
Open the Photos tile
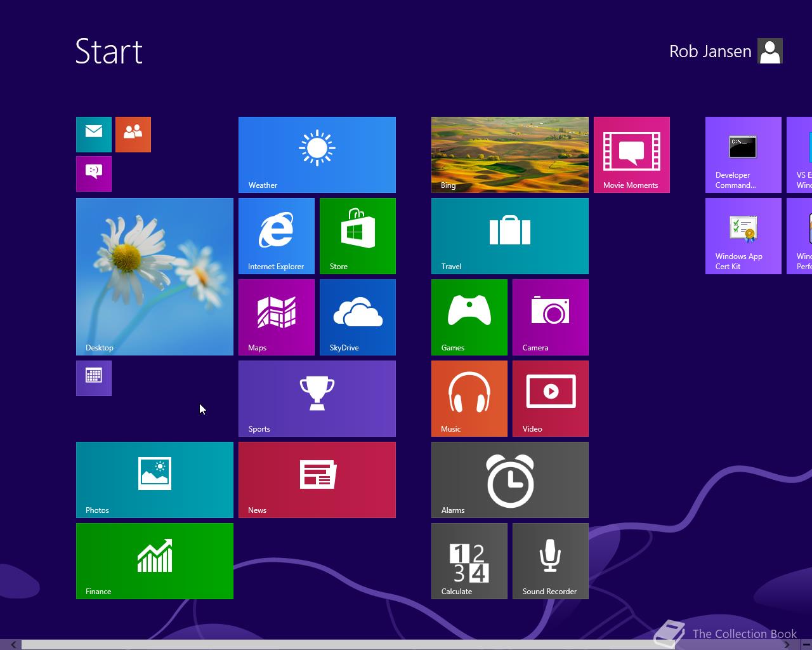(x=155, y=480)
